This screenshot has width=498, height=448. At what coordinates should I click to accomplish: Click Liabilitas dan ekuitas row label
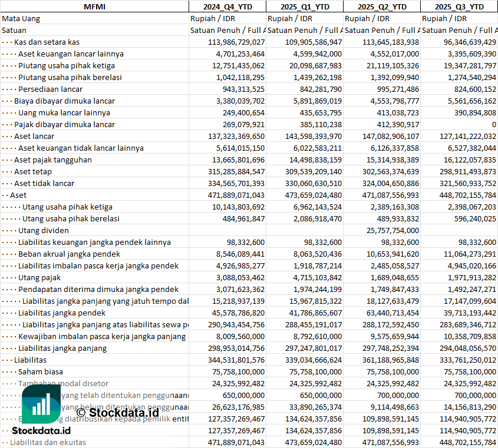tap(48, 442)
